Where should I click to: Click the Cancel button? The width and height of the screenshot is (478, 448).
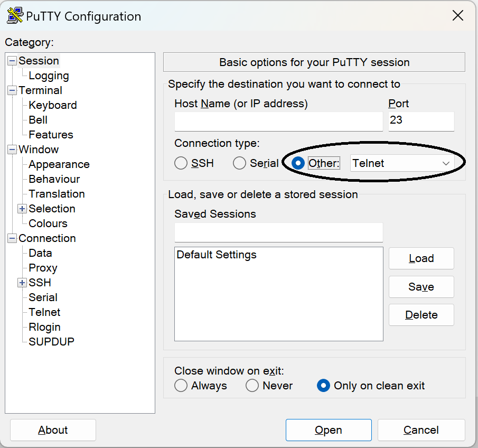(x=421, y=430)
